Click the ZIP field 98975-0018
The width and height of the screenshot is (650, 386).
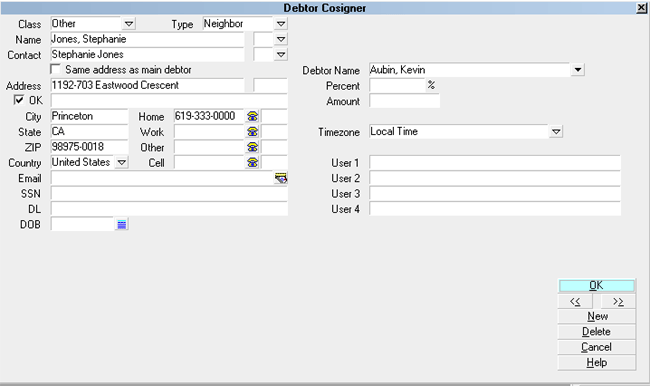(89, 147)
